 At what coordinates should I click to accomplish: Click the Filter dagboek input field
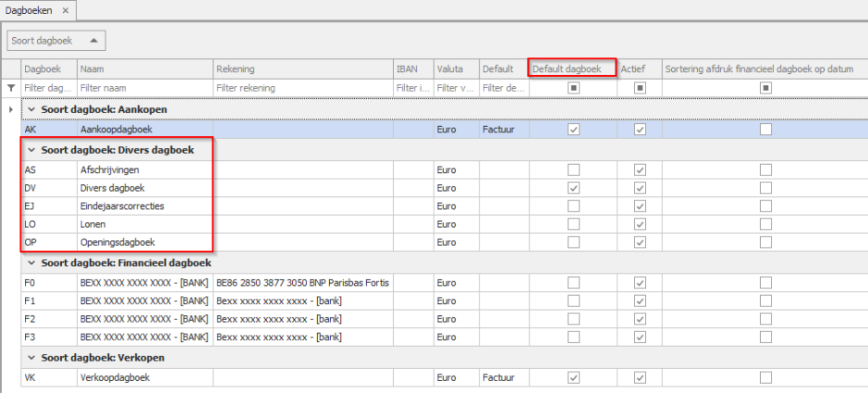point(49,88)
